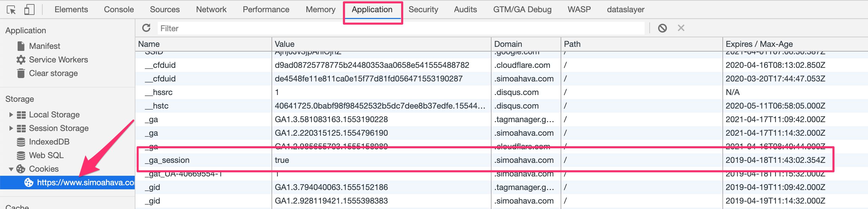The width and height of the screenshot is (868, 209).
Task: Clear all cookies with the block icon
Action: click(662, 28)
